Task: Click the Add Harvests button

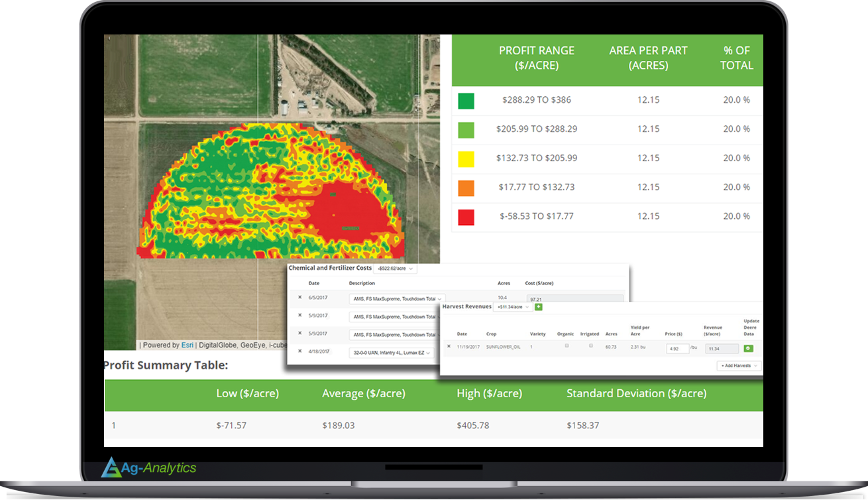Action: pyautogui.click(x=739, y=365)
